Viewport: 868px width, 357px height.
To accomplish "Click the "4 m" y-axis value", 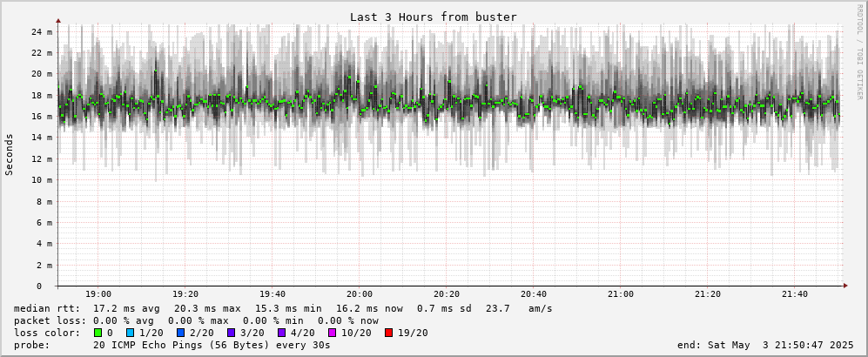I will pos(44,244).
